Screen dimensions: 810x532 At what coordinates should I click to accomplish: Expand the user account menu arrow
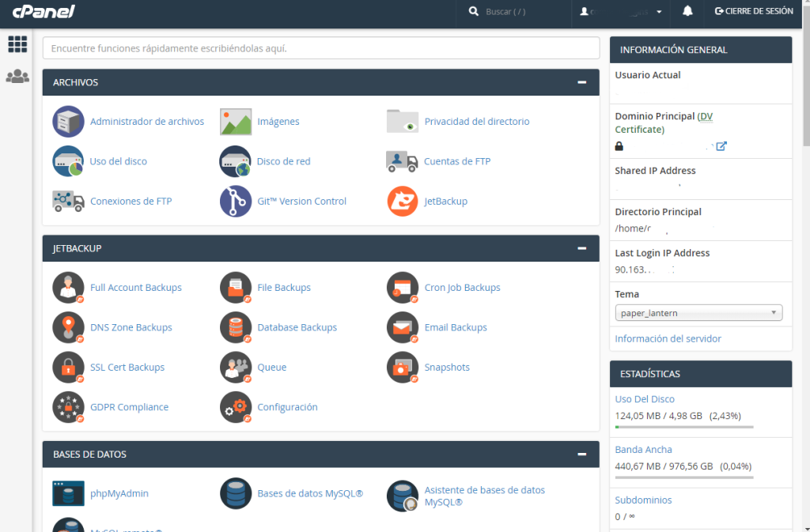[x=660, y=12]
